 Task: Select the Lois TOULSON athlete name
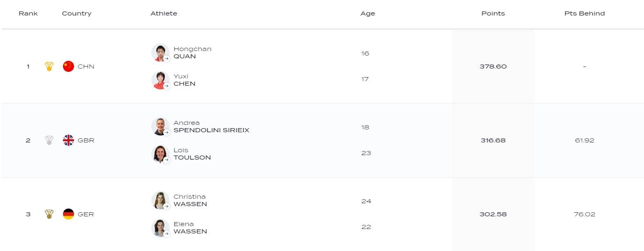point(192,154)
